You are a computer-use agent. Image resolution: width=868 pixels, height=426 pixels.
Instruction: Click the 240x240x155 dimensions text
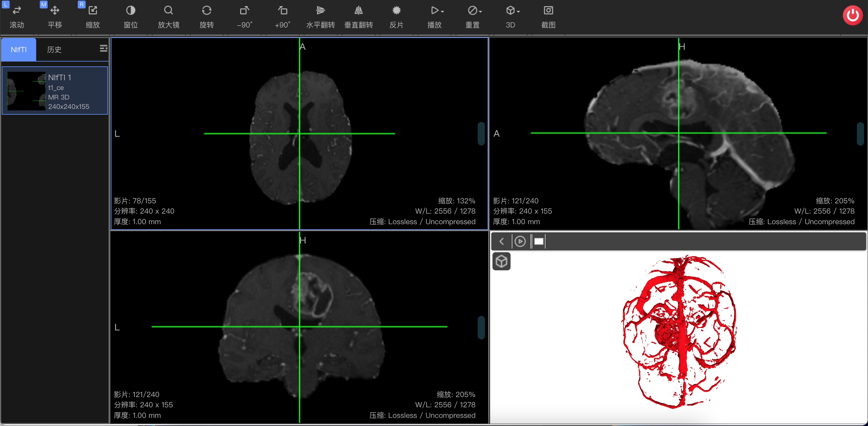click(69, 106)
